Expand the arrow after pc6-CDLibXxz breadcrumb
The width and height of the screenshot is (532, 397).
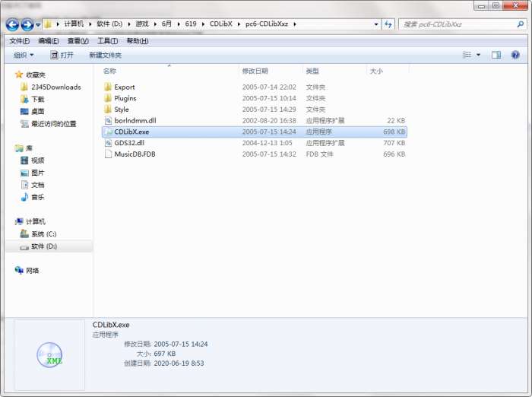click(295, 24)
